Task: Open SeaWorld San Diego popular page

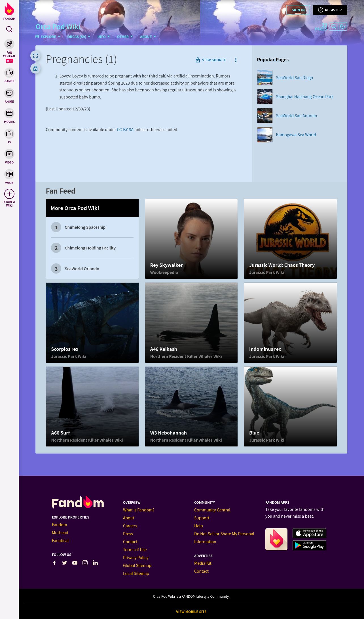Action: click(295, 78)
